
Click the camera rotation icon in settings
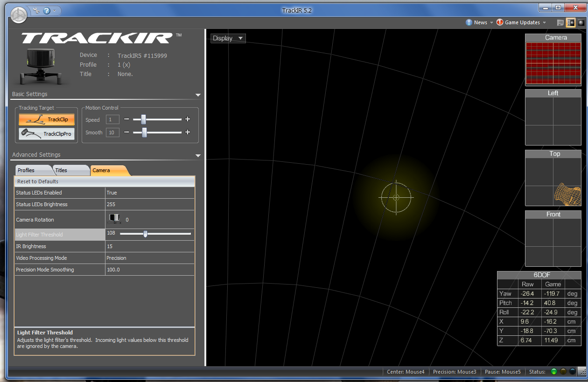pyautogui.click(x=115, y=219)
